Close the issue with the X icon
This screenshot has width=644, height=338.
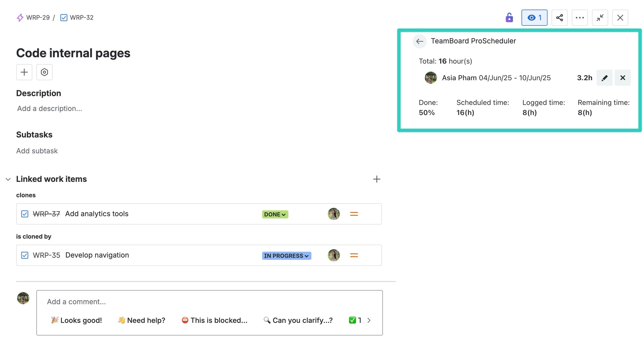pos(620,18)
